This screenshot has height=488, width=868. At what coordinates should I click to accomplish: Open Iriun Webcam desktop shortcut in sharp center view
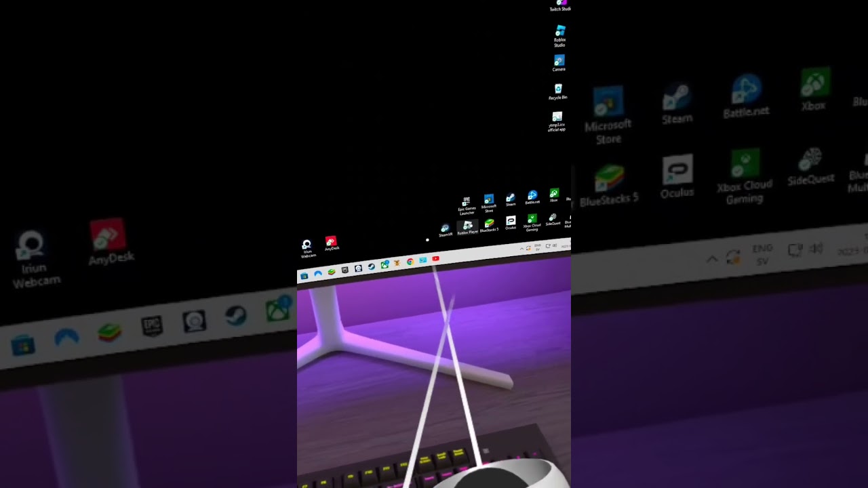pyautogui.click(x=307, y=249)
